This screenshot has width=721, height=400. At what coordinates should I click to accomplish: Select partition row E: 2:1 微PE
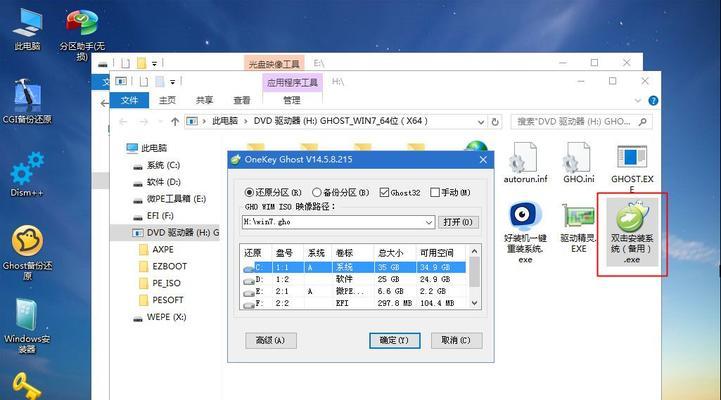click(x=354, y=291)
